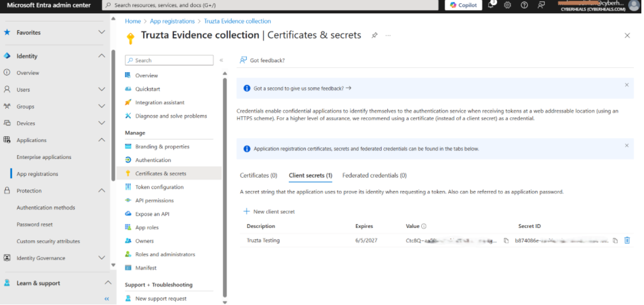Focus the search resources, services, and docs box
Viewport: 644px width, 305px height.
pyautogui.click(x=269, y=5)
